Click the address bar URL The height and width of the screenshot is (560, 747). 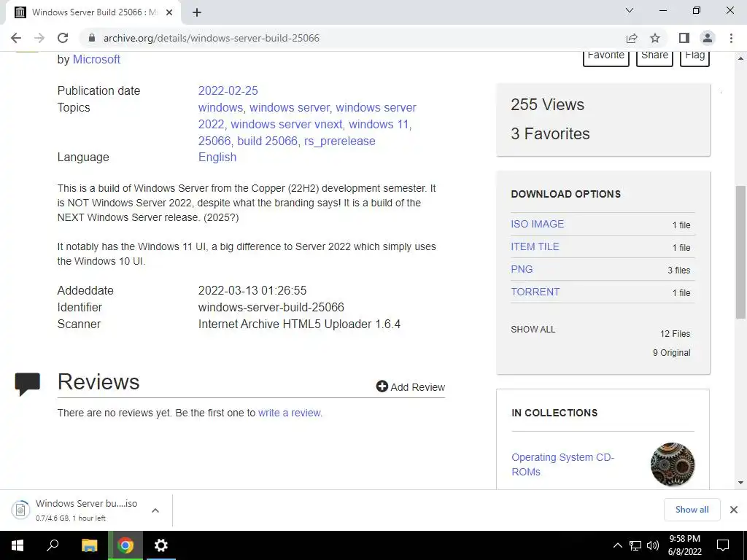point(211,38)
